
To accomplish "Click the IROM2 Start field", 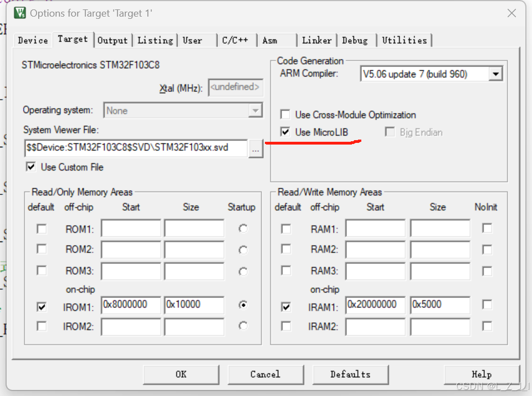I will (131, 327).
